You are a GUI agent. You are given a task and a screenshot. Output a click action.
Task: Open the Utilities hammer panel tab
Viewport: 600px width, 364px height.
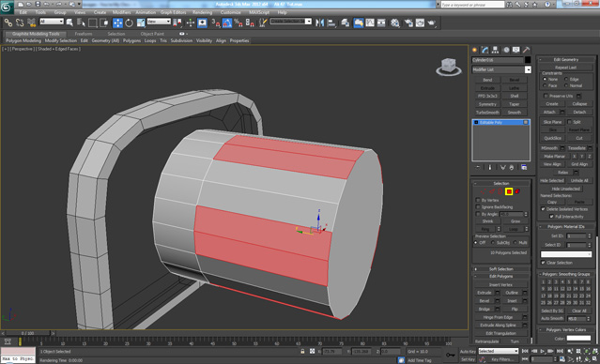coord(527,50)
